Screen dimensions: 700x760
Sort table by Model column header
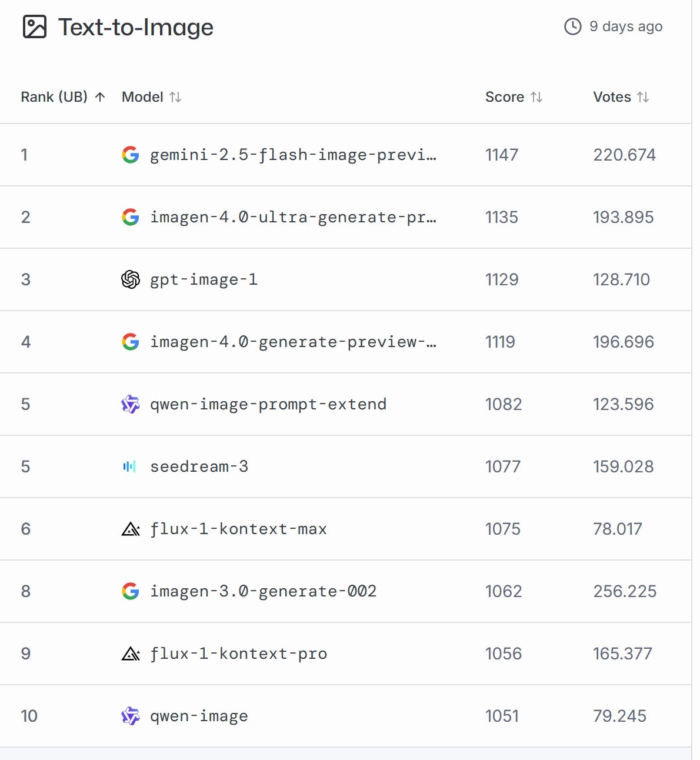pyautogui.click(x=151, y=97)
